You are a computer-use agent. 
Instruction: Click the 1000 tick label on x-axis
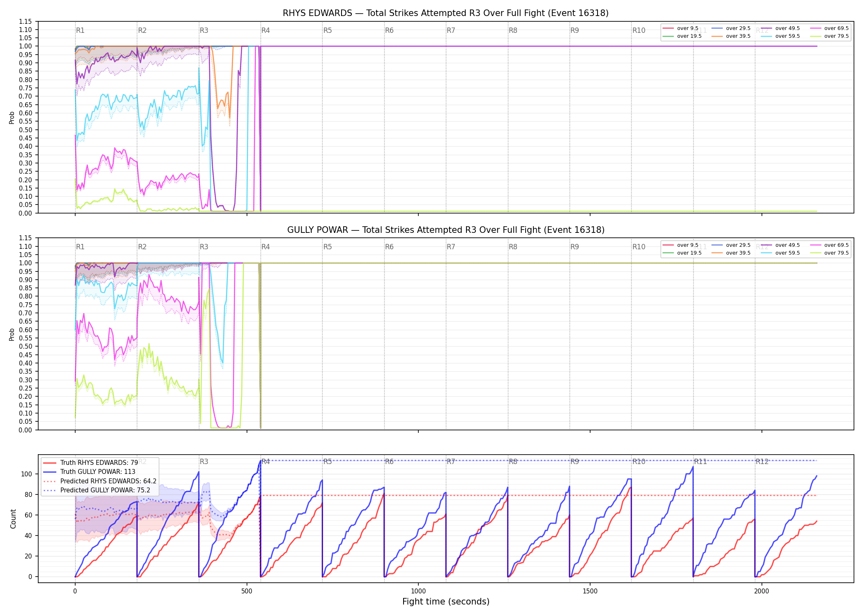418,591
